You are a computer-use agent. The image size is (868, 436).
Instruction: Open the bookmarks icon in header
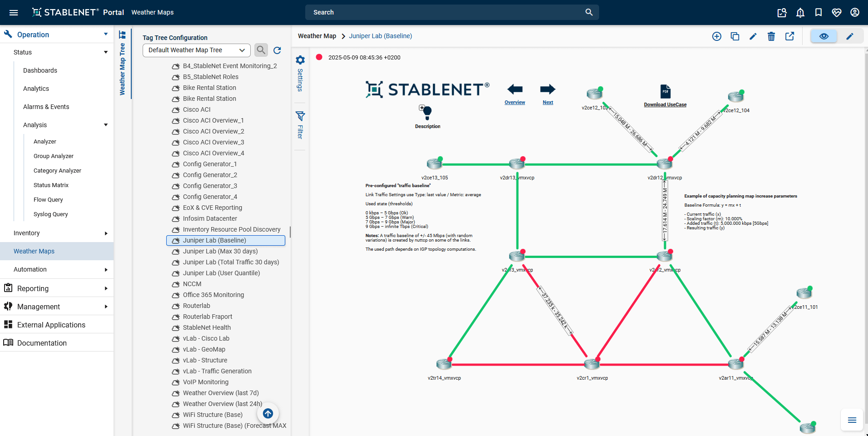pos(818,12)
